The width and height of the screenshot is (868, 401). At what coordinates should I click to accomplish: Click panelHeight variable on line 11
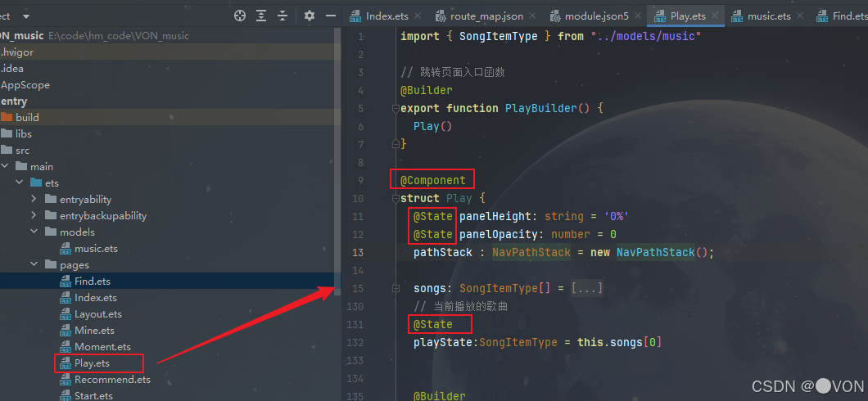[x=494, y=217]
